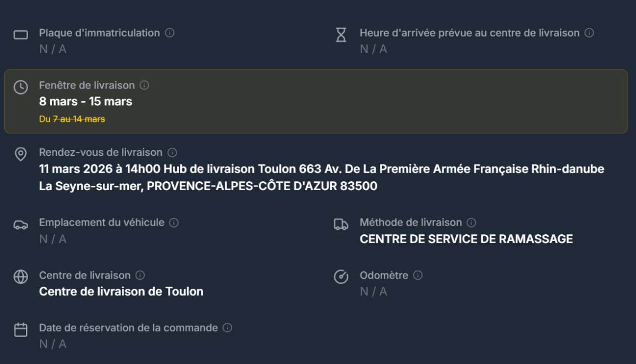This screenshot has width=636, height=364.
Task: Open info icon for Emplacement du véhicule
Action: [x=174, y=223]
